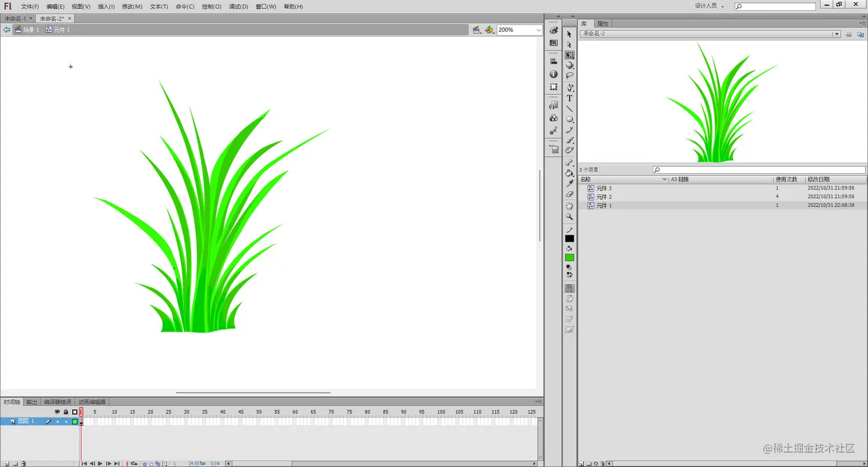Open the library document dropdown showing 未命名-2
Image resolution: width=868 pixels, height=467 pixels.
pyautogui.click(x=837, y=33)
